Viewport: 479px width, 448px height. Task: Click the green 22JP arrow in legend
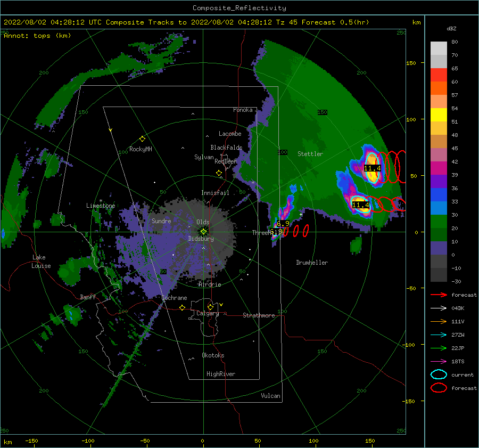439,348
